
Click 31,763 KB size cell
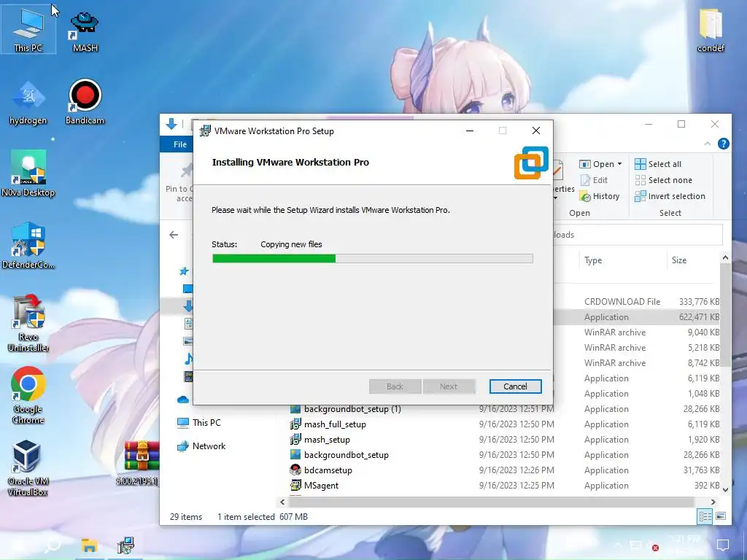coord(701,470)
